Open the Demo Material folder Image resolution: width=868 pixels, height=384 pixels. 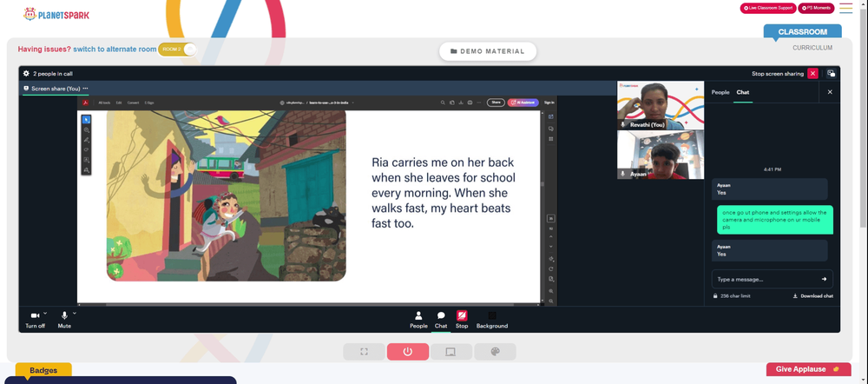(488, 51)
